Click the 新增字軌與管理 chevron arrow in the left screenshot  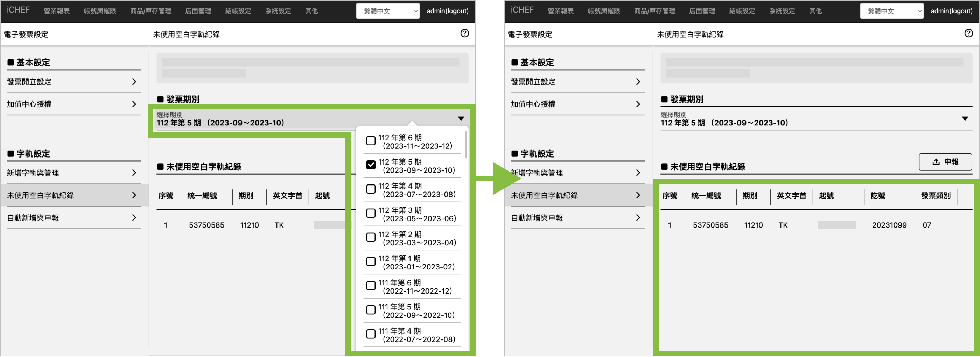click(x=134, y=173)
